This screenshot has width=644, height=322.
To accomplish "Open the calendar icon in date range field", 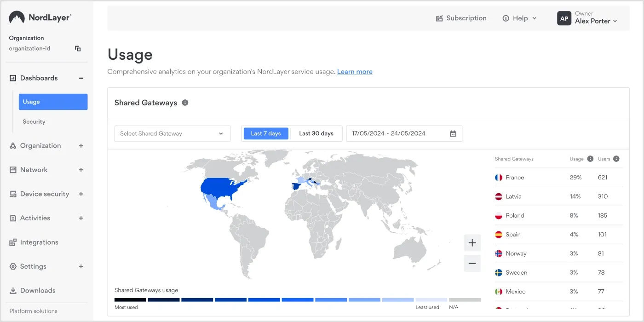I will [x=453, y=133].
